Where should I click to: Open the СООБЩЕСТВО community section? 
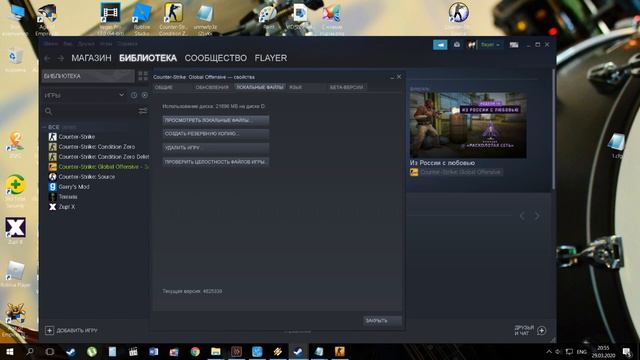coord(216,58)
